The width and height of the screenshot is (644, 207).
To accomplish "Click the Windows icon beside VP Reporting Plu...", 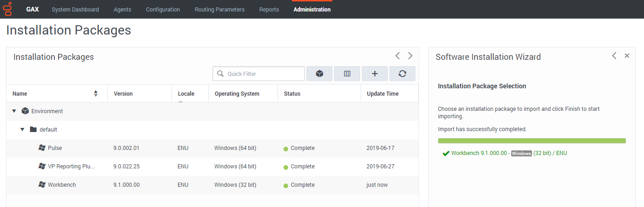I will click(42, 166).
